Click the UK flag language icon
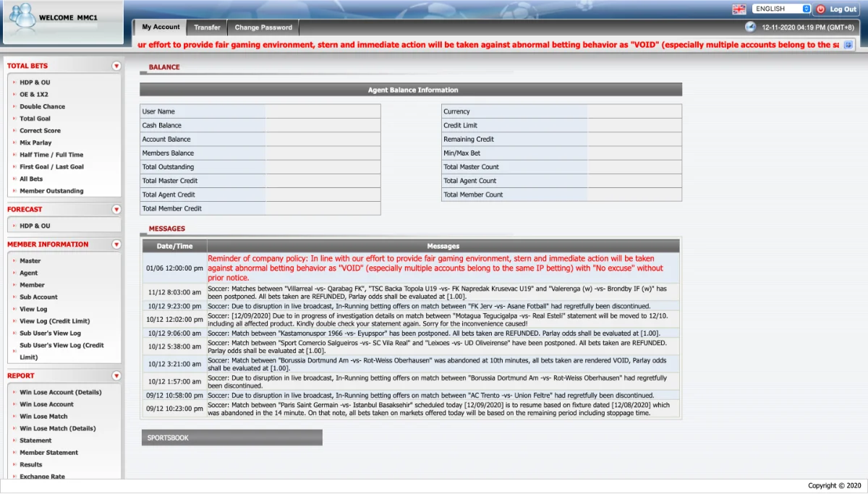The width and height of the screenshot is (868, 494). pos(739,9)
